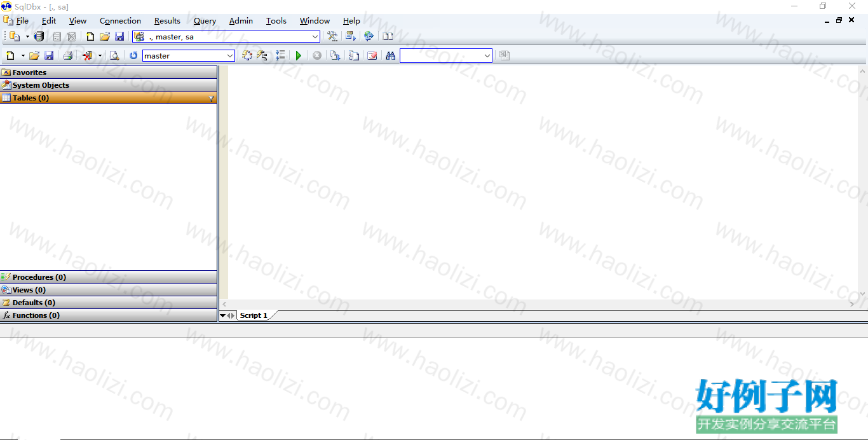Click the database server cylinder icon
Screen dimensions: 868x440
(39, 37)
